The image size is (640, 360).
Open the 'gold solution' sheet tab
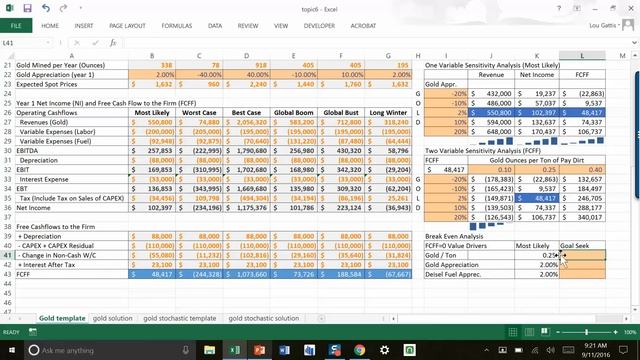click(x=113, y=318)
